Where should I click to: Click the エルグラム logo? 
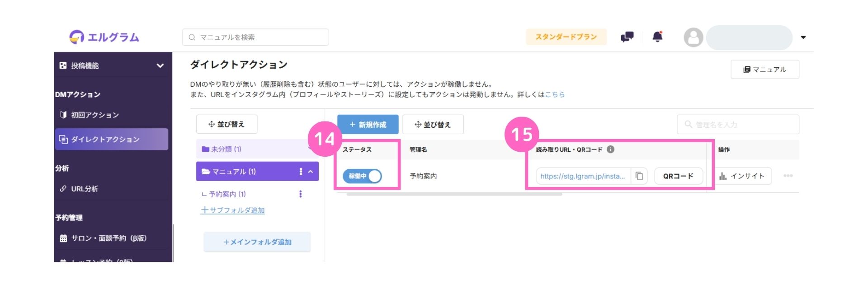[104, 37]
